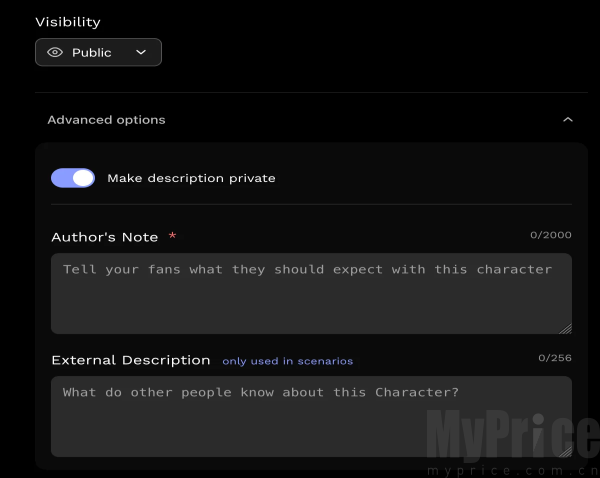Open the Public visibility dropdown
Image resolution: width=600 pixels, height=478 pixels.
(98, 52)
